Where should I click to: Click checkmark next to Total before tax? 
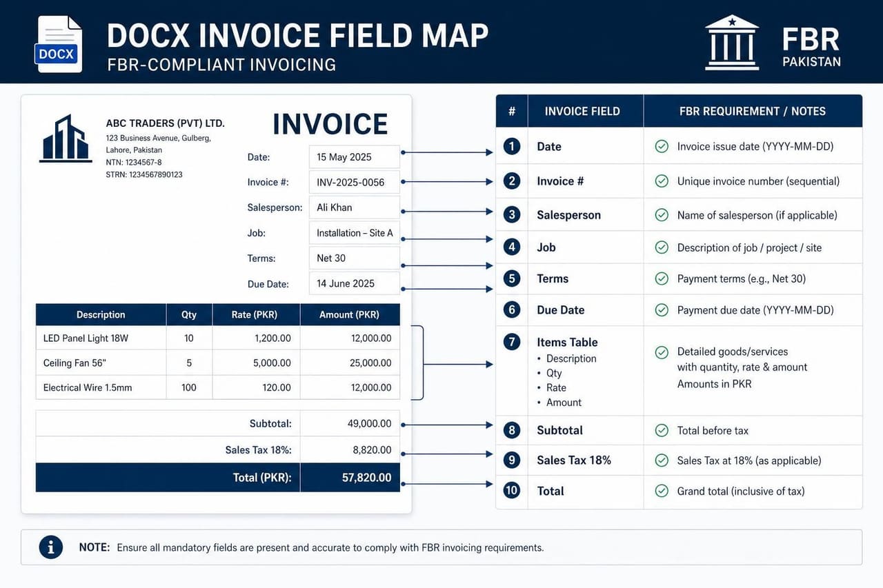[662, 430]
